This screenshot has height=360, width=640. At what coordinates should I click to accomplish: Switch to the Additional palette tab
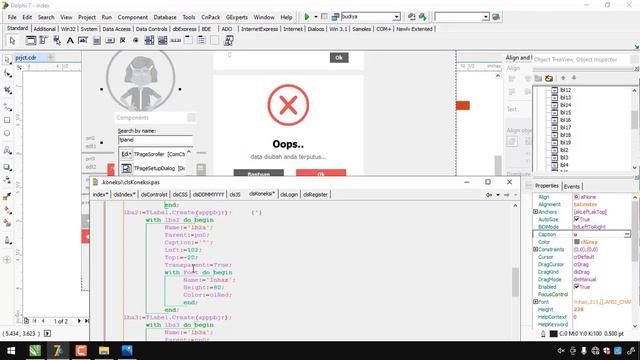coord(44,29)
